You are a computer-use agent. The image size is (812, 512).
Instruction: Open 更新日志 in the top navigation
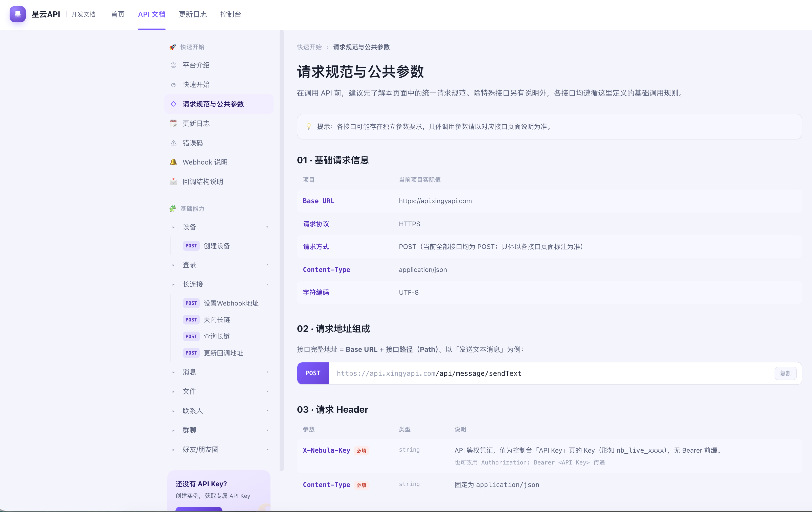(x=193, y=14)
